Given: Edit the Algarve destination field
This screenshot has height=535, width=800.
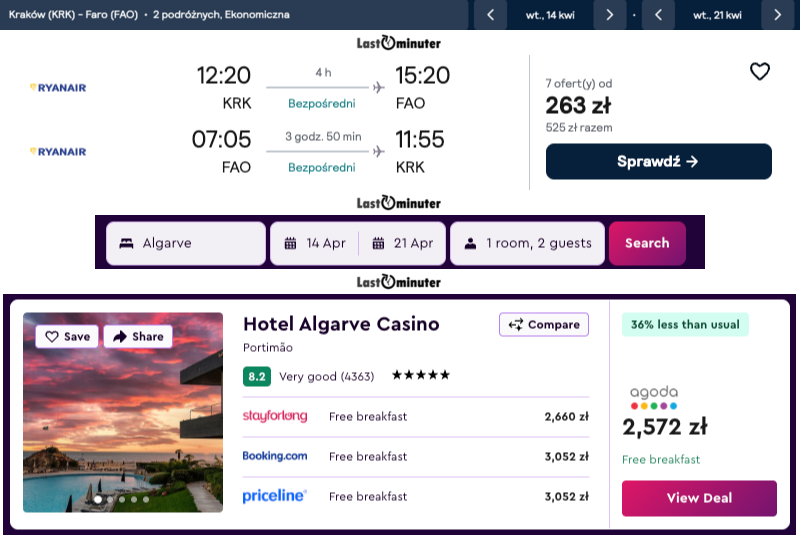Looking at the screenshot, I should click(x=186, y=243).
